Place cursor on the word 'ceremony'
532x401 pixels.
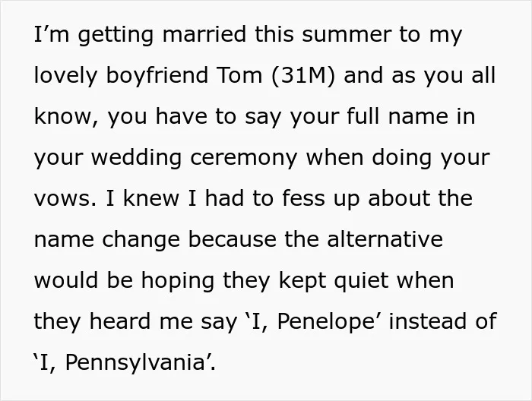click(x=244, y=158)
